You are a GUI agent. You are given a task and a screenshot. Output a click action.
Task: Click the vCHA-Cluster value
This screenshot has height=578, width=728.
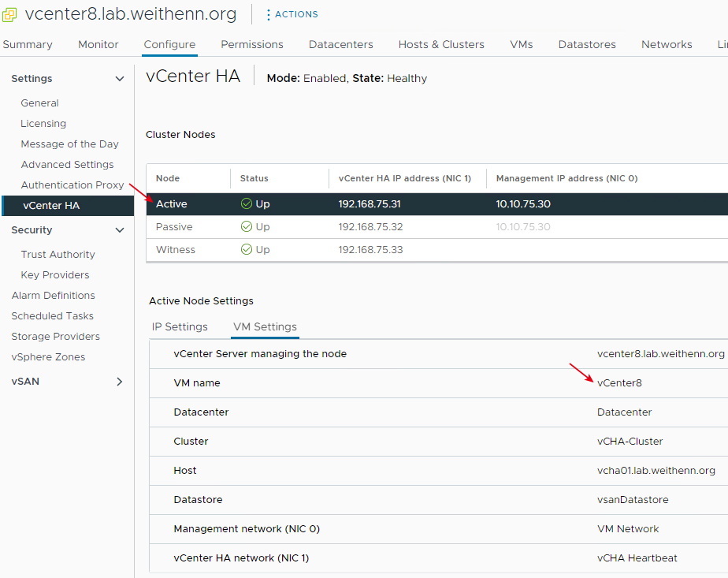pyautogui.click(x=630, y=442)
